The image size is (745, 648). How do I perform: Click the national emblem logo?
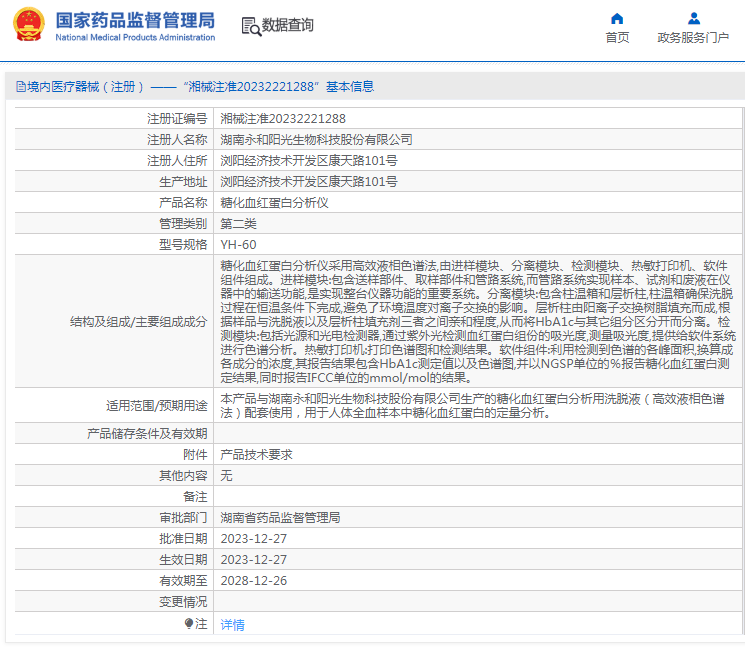point(29,24)
